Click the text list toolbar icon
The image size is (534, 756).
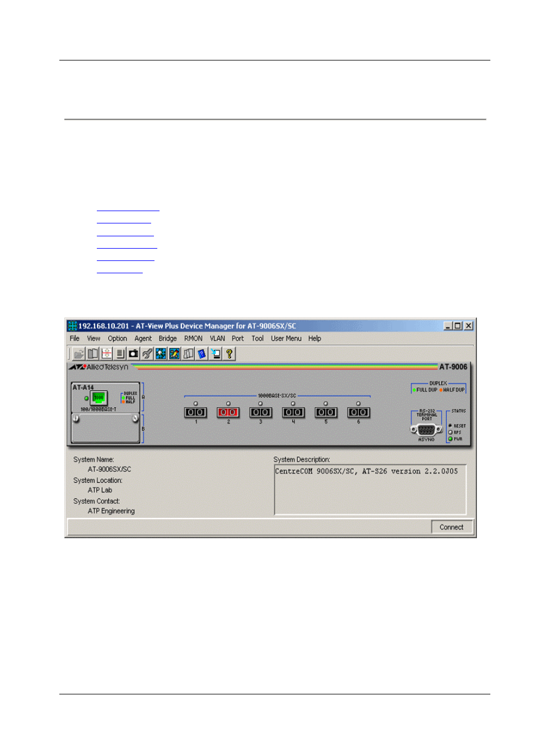point(120,353)
